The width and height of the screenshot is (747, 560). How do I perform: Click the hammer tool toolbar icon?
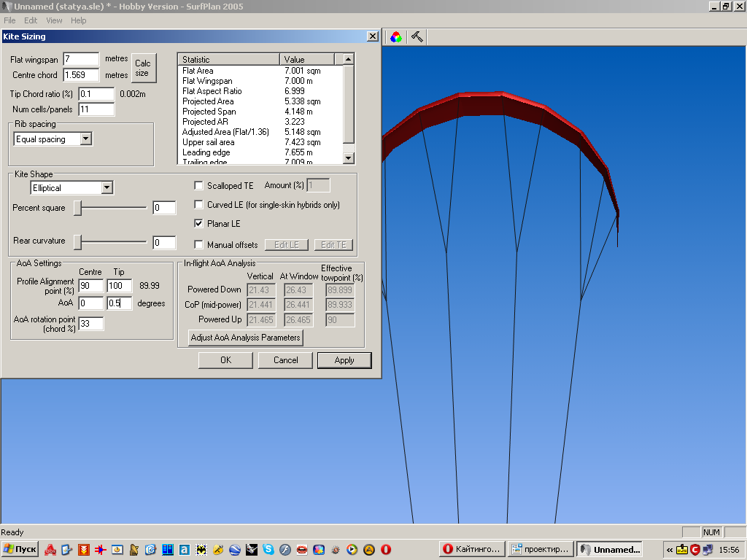pyautogui.click(x=417, y=36)
